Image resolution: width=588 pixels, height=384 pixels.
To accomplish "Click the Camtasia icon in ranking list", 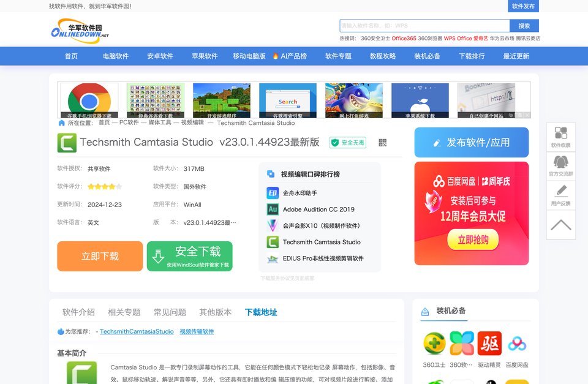I will pos(273,242).
